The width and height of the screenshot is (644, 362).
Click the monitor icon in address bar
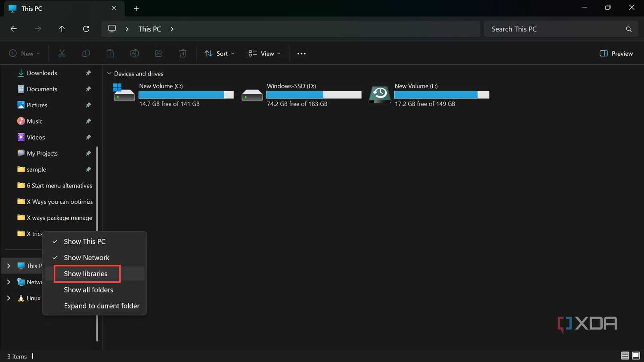[x=112, y=29]
